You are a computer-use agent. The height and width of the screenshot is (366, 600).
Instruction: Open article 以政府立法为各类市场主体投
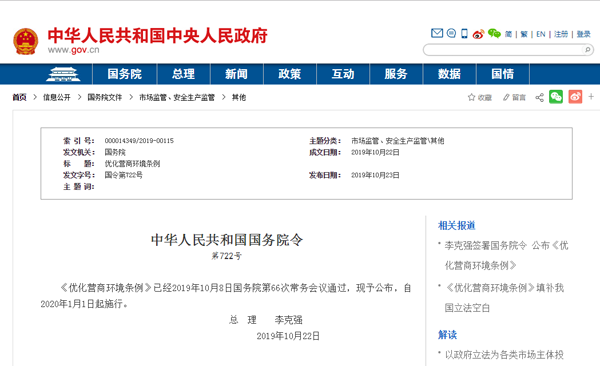[504, 355]
